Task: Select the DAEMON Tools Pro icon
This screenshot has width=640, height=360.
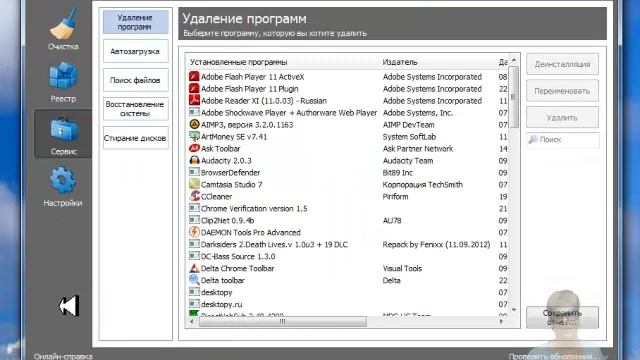Action: 194,232
